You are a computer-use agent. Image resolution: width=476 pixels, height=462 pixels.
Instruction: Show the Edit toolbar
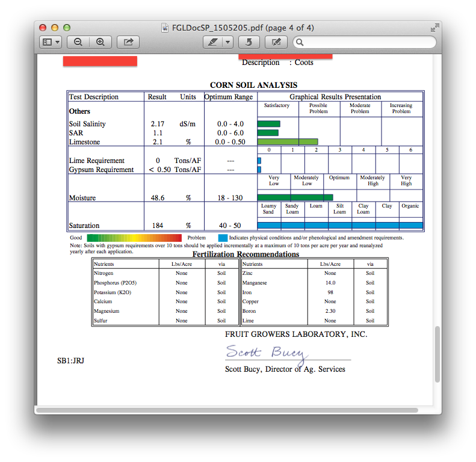[276, 42]
